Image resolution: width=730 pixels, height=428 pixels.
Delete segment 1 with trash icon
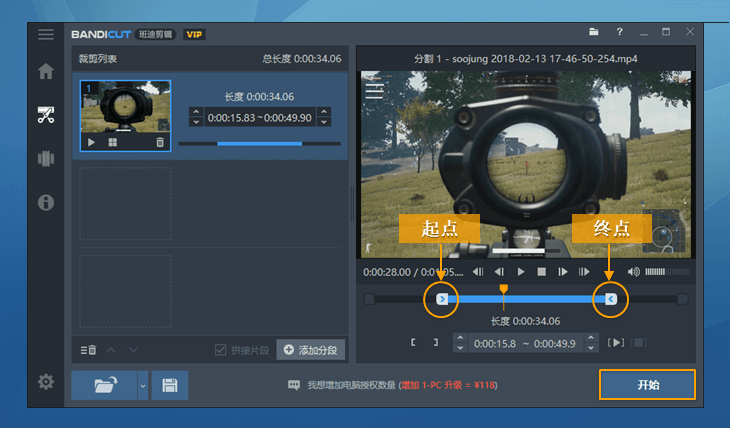coord(160,142)
